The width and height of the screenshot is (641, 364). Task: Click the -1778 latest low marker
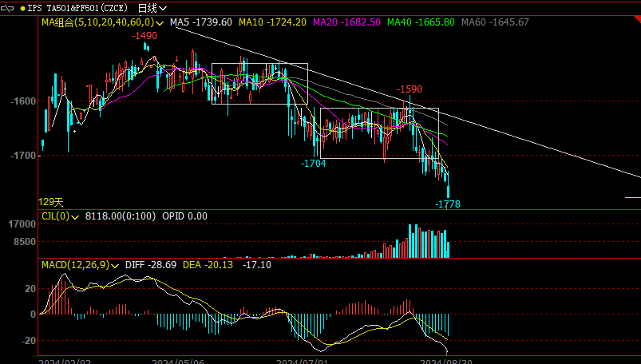click(447, 204)
